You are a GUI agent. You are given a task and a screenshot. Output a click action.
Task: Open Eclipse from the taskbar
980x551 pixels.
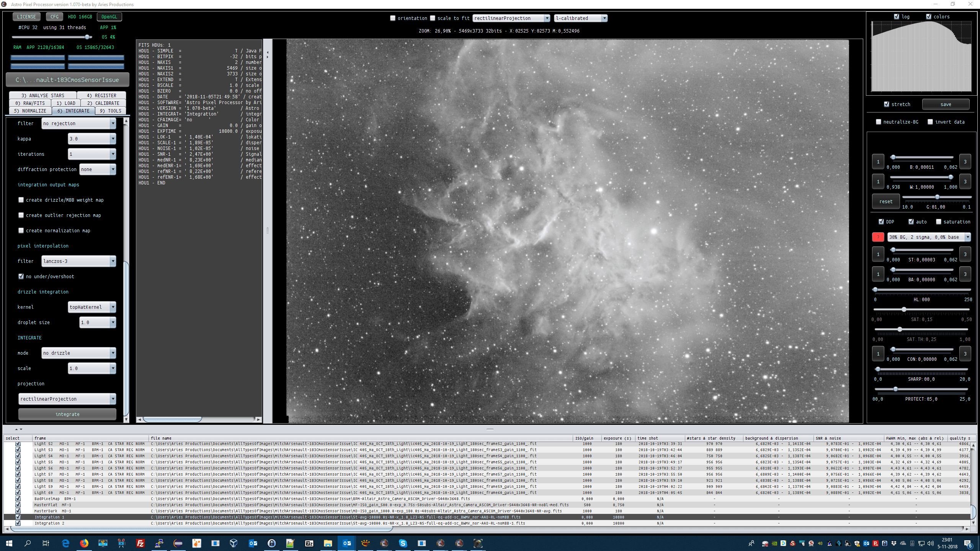click(x=178, y=543)
